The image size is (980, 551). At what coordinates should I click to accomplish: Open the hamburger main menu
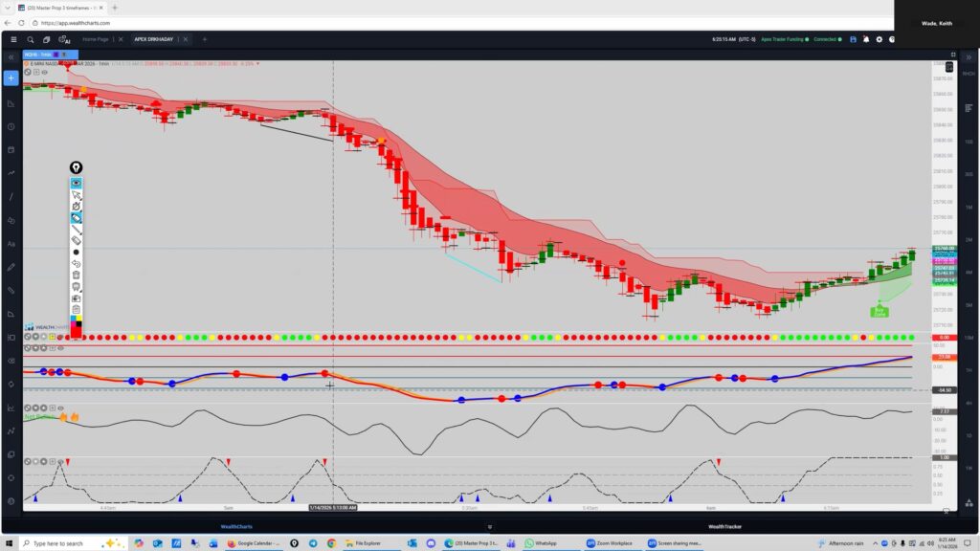[x=12, y=39]
